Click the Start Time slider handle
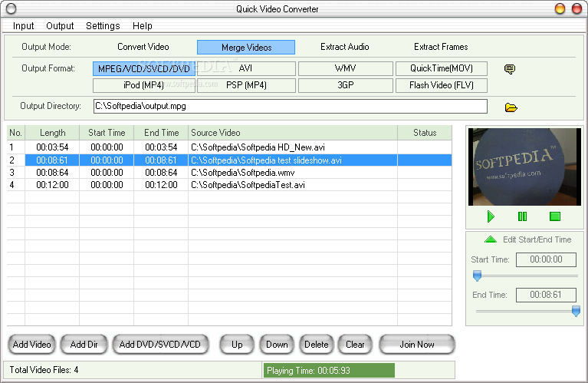 point(477,276)
